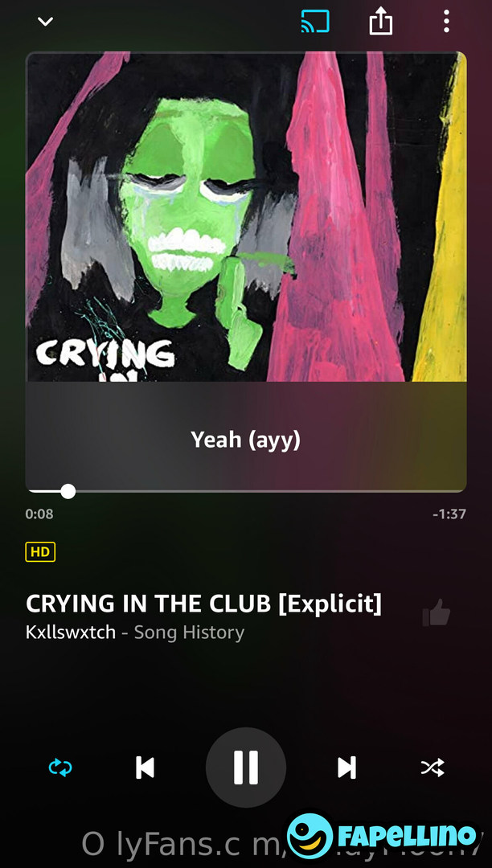
Task: Tap the yellow HD quality badge
Action: click(40, 551)
